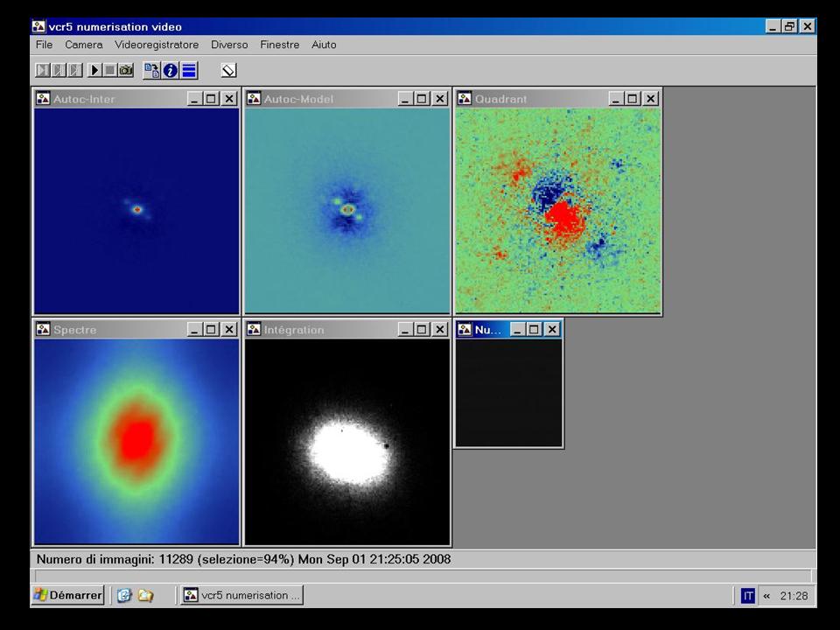The height and width of the screenshot is (630, 840).
Task: Click the copy documents toolbar icon
Action: [152, 70]
